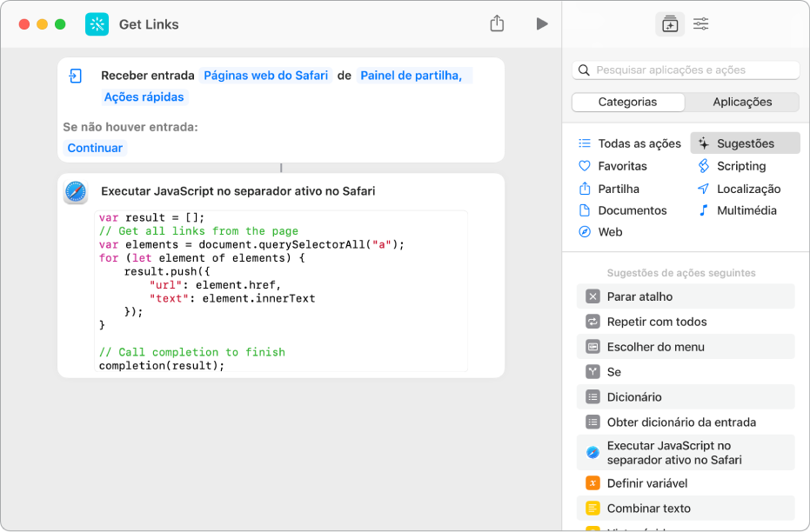Click the Get Links shortcut icon

(x=97, y=23)
